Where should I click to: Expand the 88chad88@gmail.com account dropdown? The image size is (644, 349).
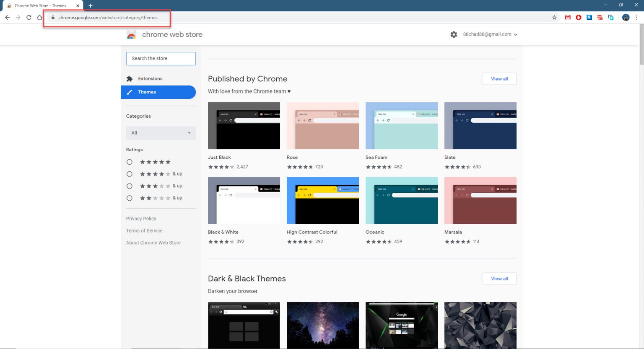(490, 34)
